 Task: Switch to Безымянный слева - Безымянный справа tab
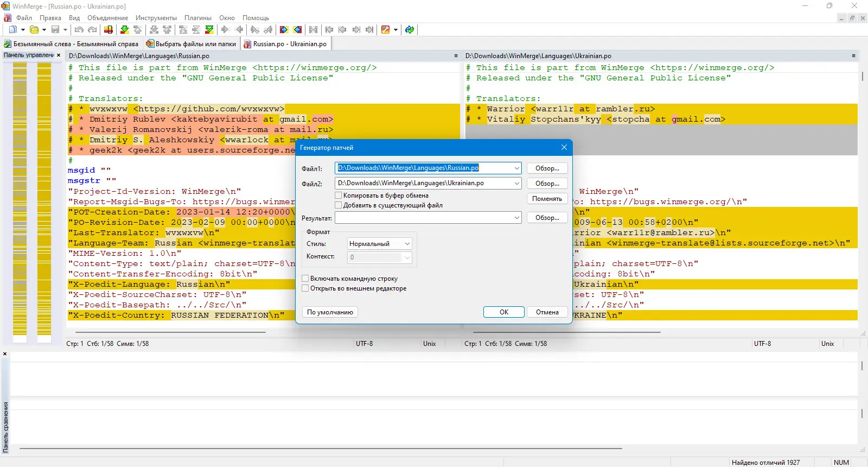click(x=72, y=44)
